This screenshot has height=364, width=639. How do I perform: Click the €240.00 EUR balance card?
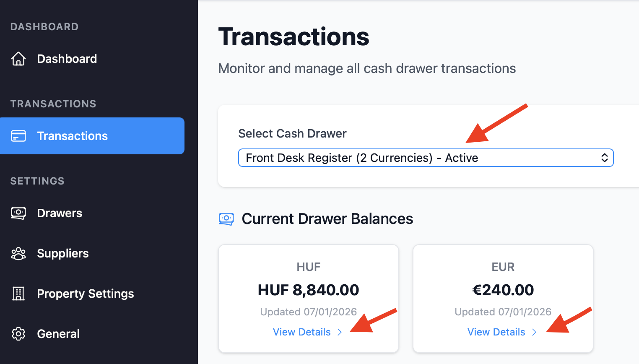point(503,289)
